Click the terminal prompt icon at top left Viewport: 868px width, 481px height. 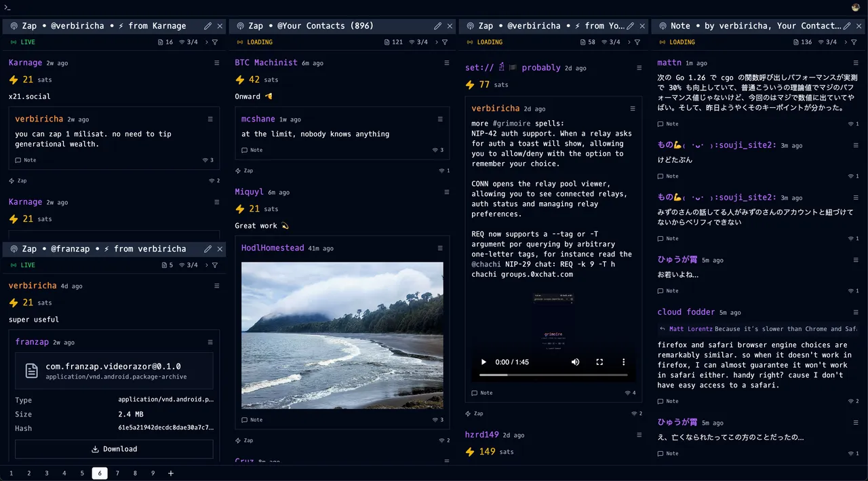[x=7, y=6]
